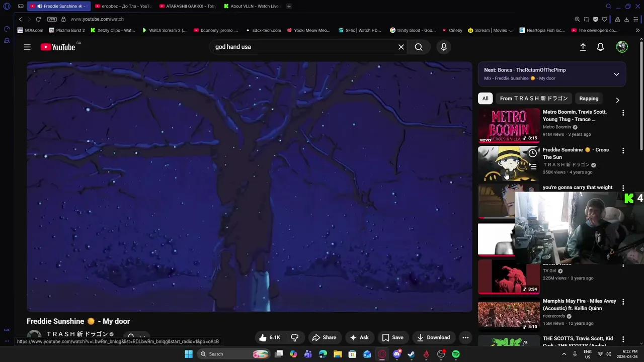644x362 pixels.
Task: Open Windows Start menu
Action: pyautogui.click(x=188, y=354)
